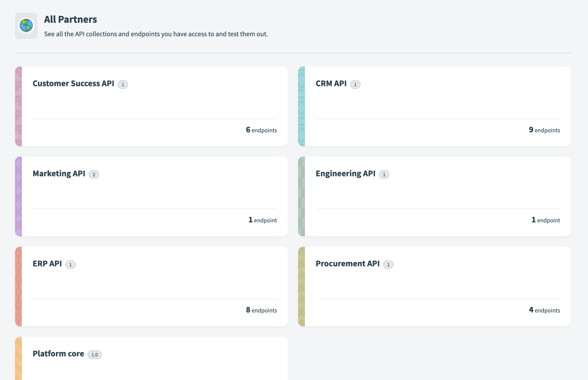This screenshot has width=588, height=380.
Task: Click the purple stripe on the Marketing API card
Action: tap(18, 196)
